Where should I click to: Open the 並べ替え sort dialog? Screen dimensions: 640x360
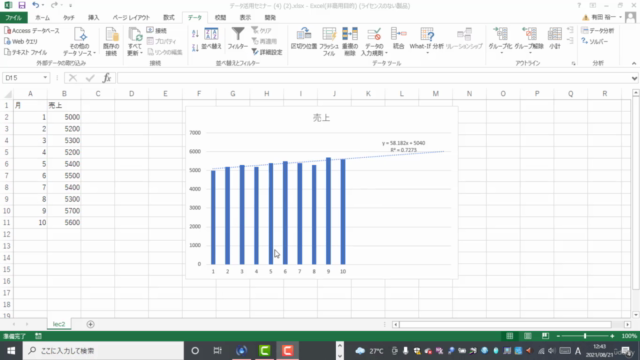[x=211, y=39]
